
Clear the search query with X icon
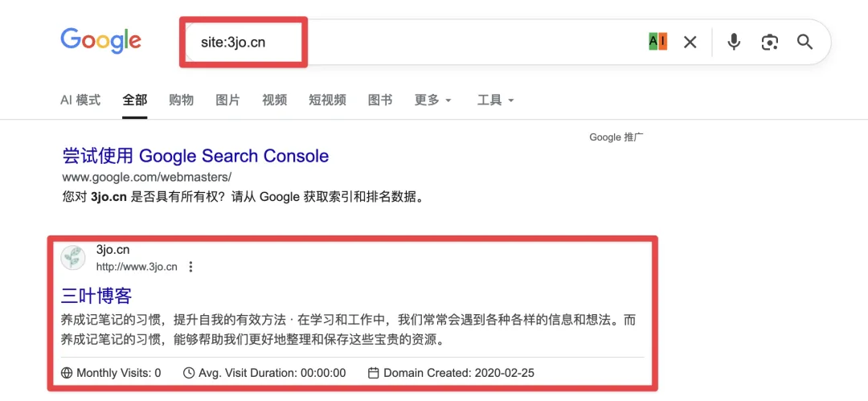[690, 42]
